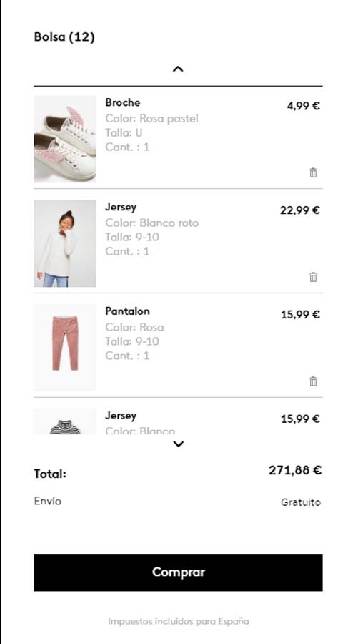Screen dimensions: 353x644
Task: Click the 4,99 € price of the Broche
Action: [x=304, y=106]
